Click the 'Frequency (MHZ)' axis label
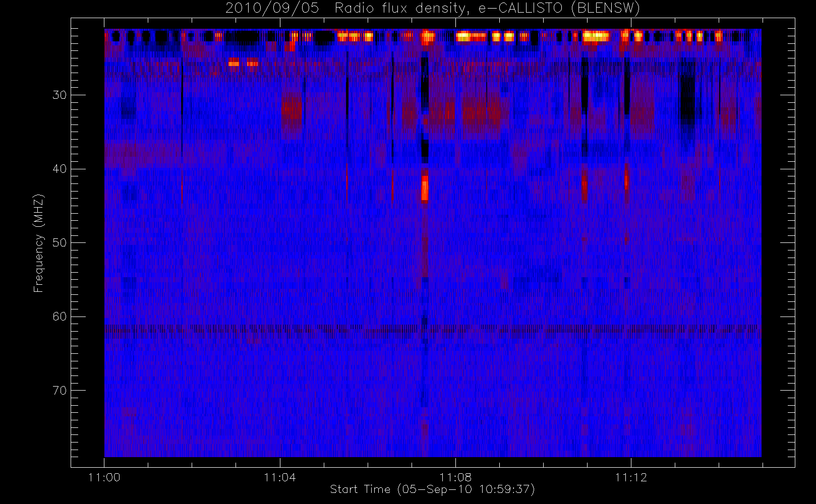This screenshot has width=816, height=504. click(39, 243)
